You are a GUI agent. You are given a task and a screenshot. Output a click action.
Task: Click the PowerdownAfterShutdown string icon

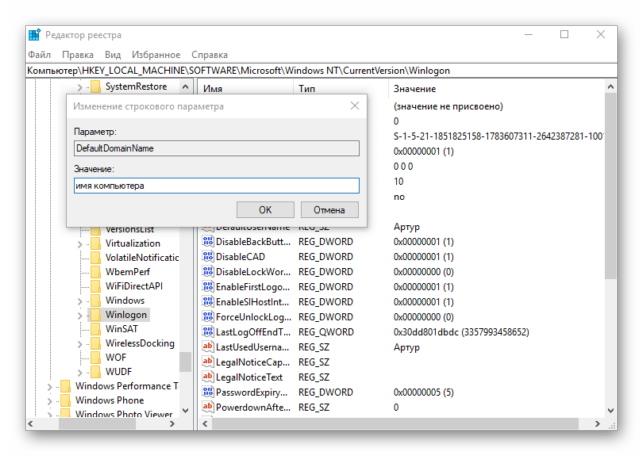tap(207, 407)
